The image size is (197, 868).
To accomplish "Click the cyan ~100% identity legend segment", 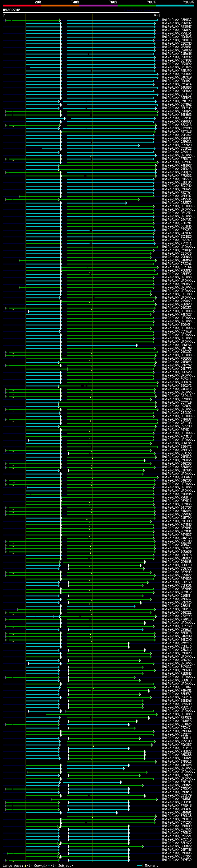I will pyautogui.click(x=175, y=6).
